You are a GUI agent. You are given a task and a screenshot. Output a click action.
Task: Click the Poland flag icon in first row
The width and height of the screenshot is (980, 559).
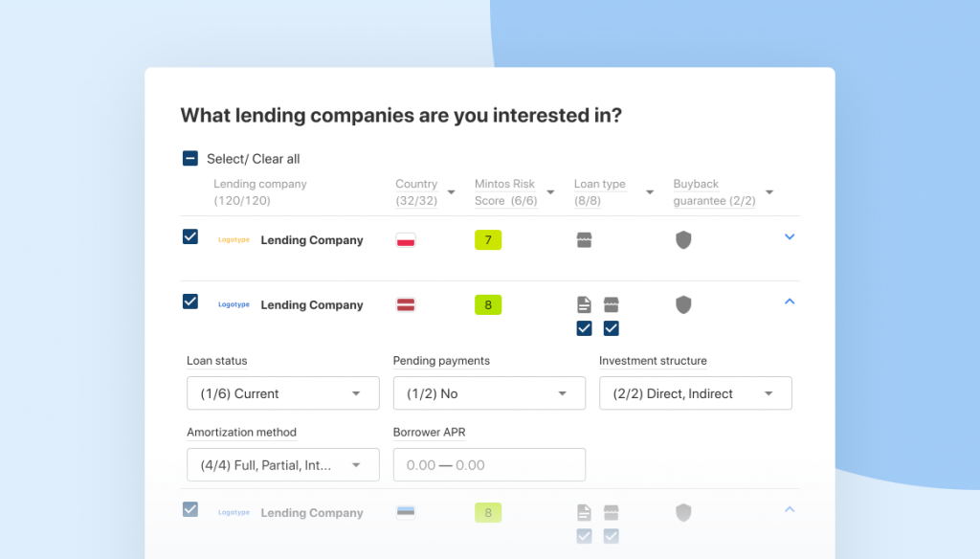tap(406, 240)
